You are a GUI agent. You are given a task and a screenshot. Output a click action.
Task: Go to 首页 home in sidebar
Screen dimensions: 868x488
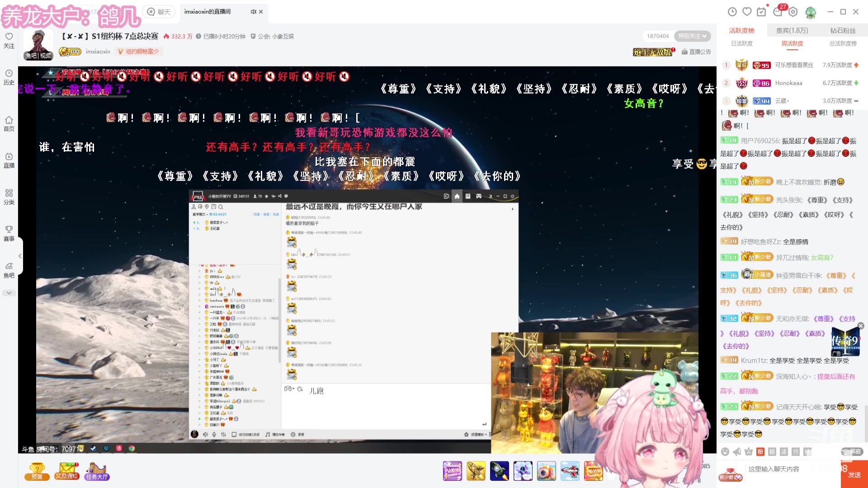click(9, 123)
